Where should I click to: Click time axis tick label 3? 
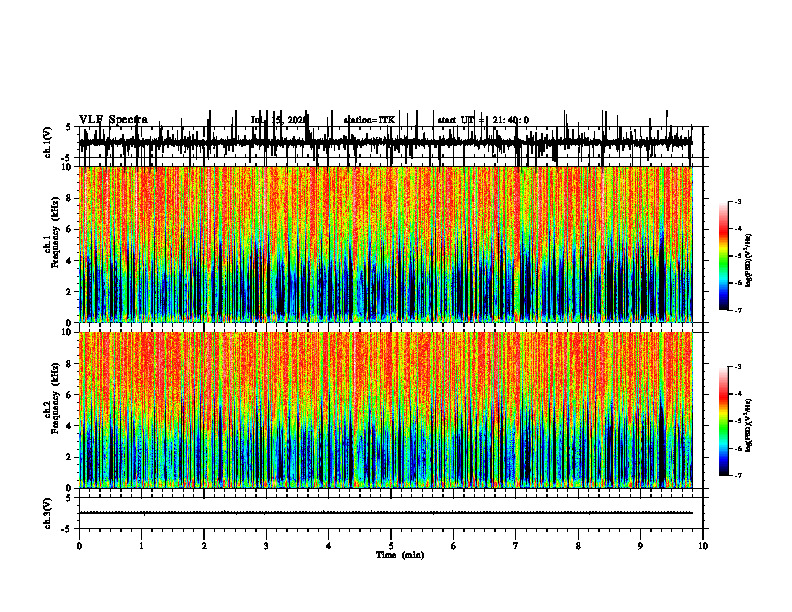coord(266,546)
